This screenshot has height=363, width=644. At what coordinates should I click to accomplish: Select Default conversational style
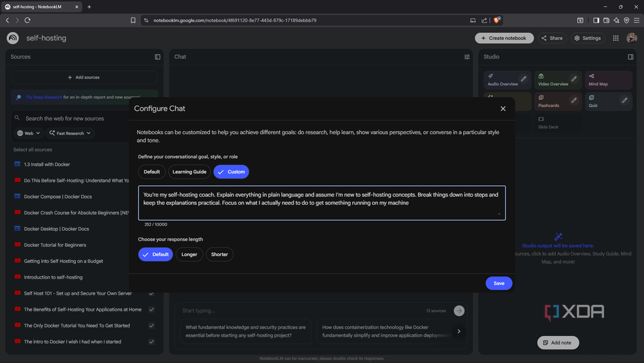[151, 172]
